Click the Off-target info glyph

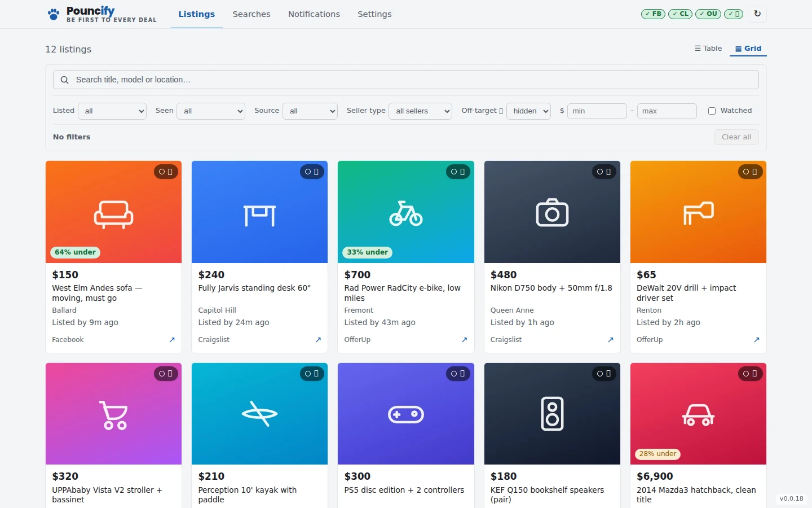click(x=501, y=111)
